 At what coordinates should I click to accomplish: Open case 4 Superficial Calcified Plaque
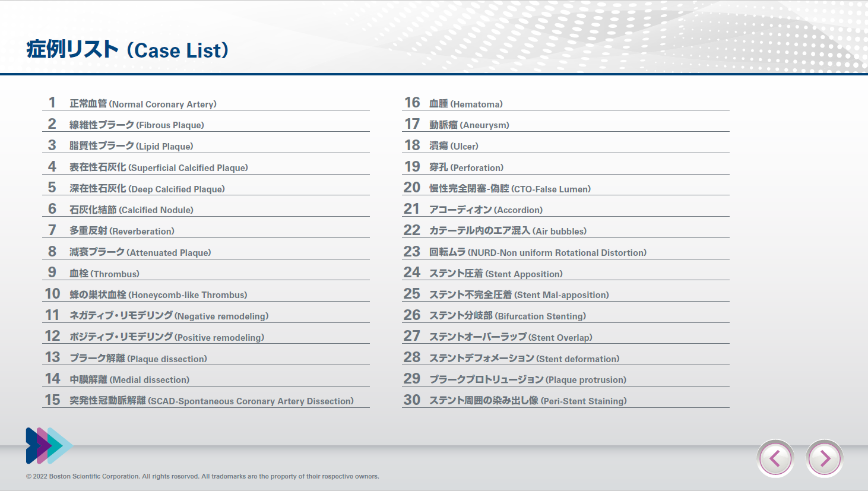(x=159, y=167)
